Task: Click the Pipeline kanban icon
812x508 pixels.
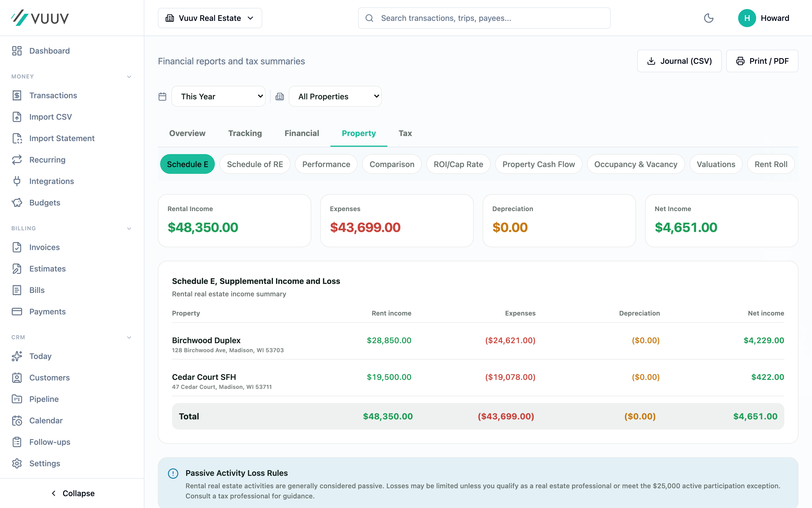Action: click(x=17, y=399)
